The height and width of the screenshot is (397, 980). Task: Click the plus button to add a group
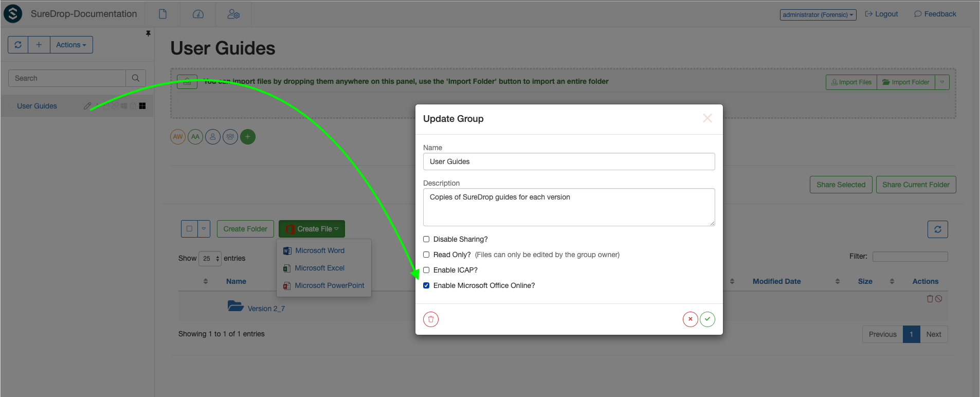point(39,45)
